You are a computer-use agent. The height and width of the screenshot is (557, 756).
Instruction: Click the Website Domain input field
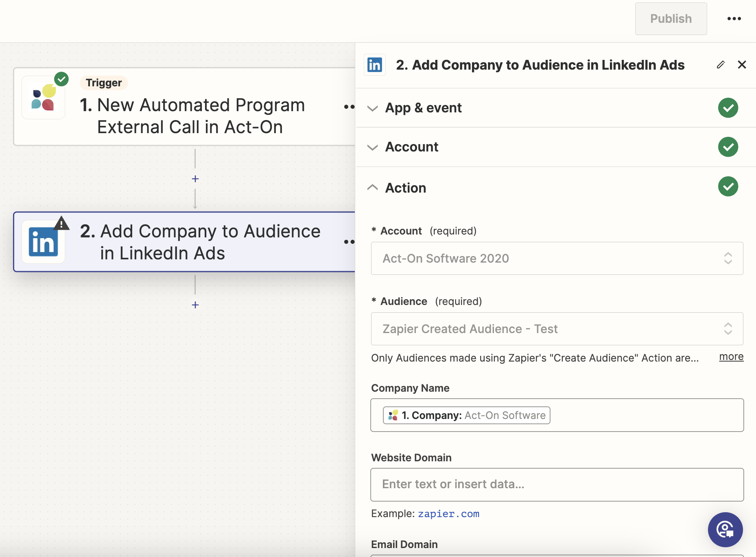click(557, 485)
